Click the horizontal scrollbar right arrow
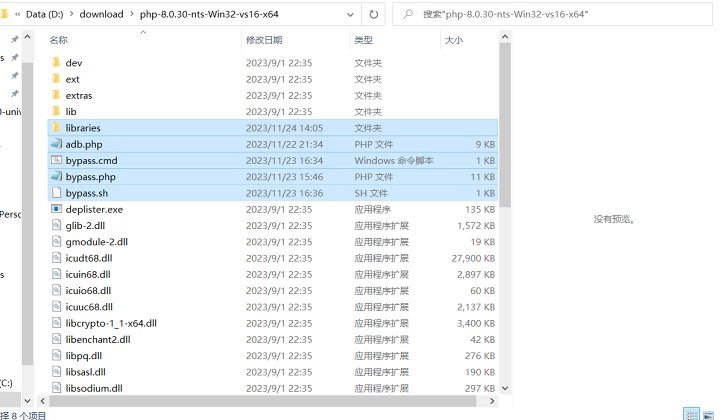The height and width of the screenshot is (420, 720). (x=490, y=399)
